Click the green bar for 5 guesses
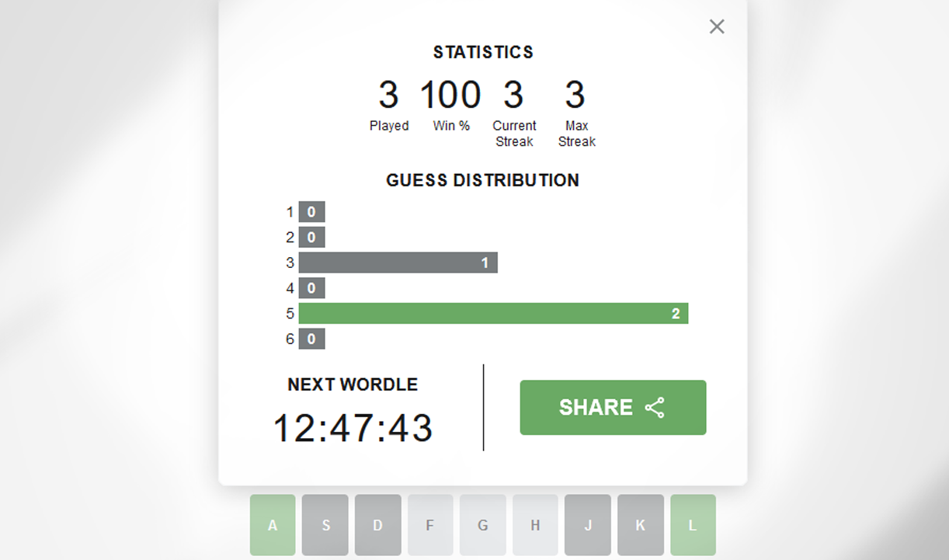This screenshot has height=560, width=949. (493, 314)
